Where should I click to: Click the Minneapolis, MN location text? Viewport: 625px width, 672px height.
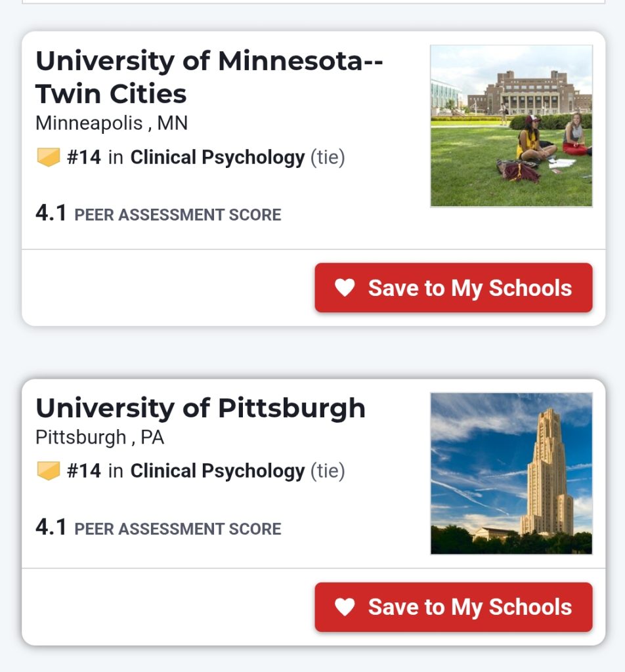point(111,123)
